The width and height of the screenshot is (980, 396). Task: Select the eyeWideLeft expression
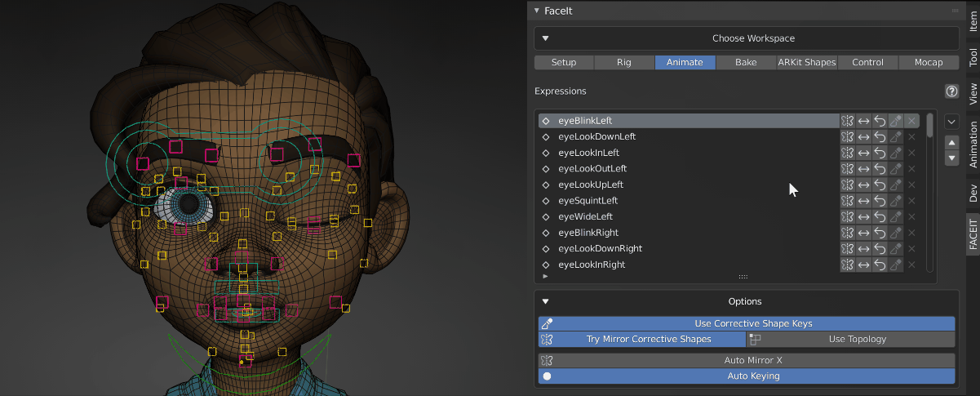pos(585,216)
